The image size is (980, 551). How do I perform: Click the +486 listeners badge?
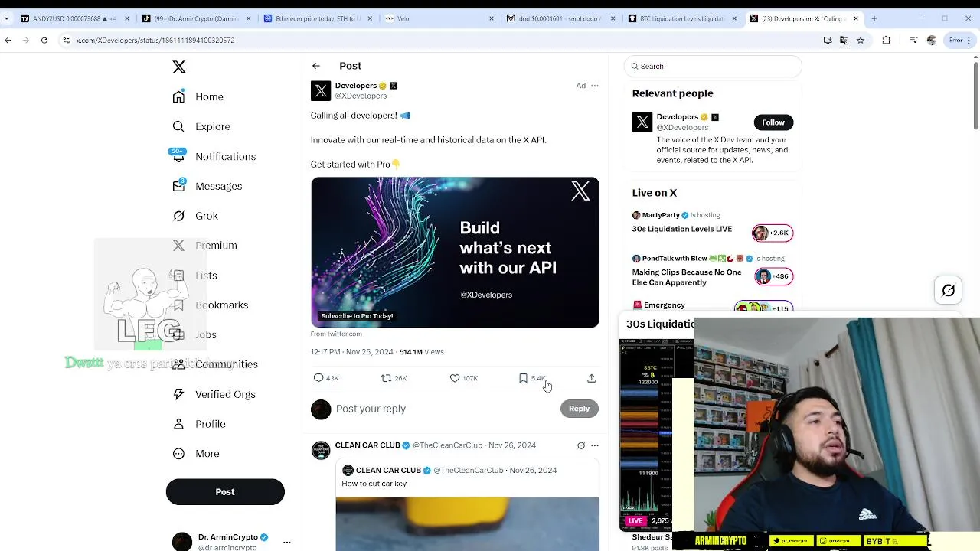[x=774, y=276]
